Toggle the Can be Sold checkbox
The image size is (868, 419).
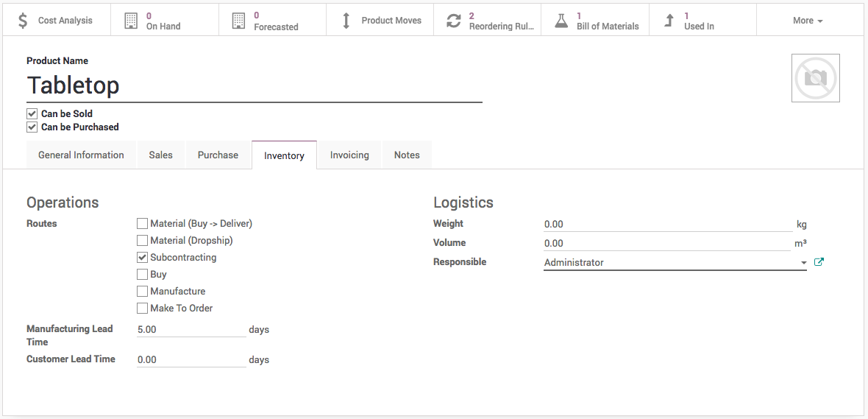[x=32, y=114]
